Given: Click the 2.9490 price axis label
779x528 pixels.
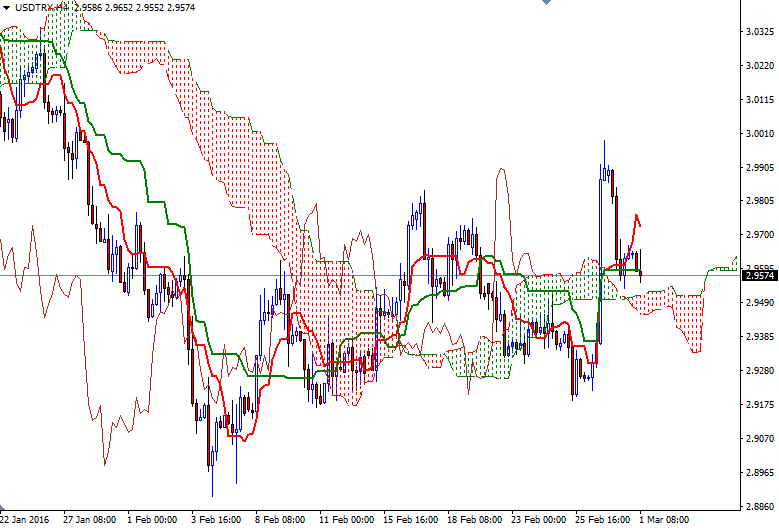Looking at the screenshot, I should point(760,302).
